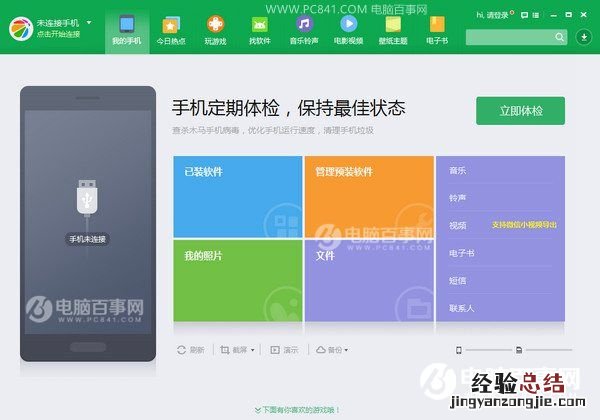Switch to the 玩游戏 tab
600x420 pixels.
[x=215, y=31]
